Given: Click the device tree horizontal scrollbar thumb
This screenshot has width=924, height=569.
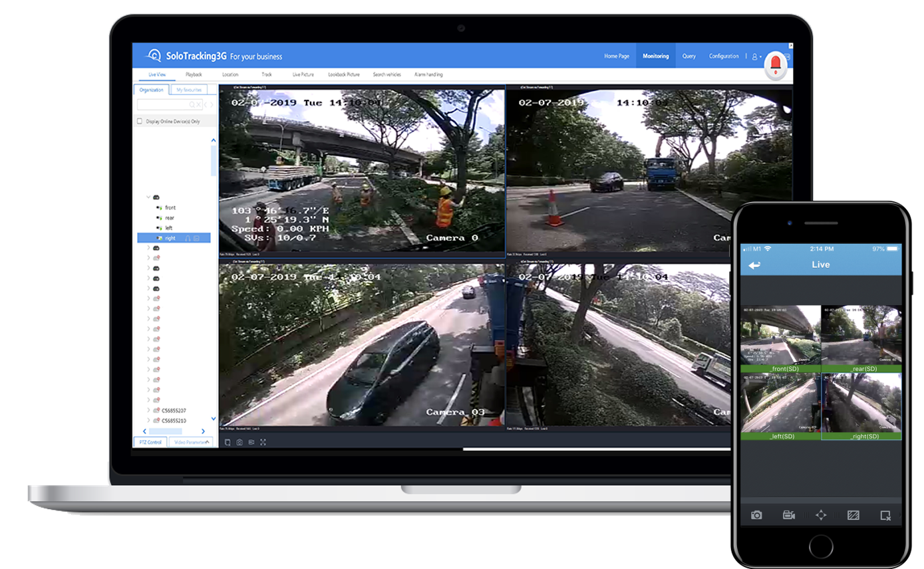Looking at the screenshot, I should pos(165,431).
